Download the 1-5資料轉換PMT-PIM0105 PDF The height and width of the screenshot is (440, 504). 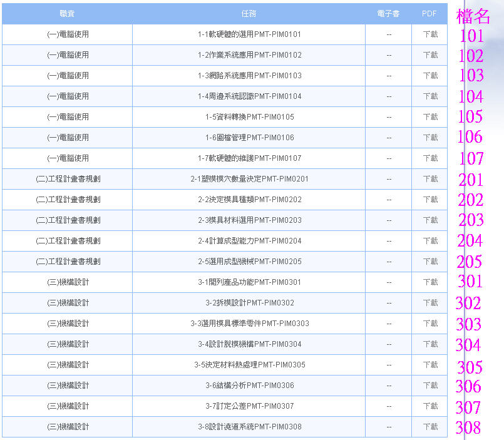[x=430, y=117]
